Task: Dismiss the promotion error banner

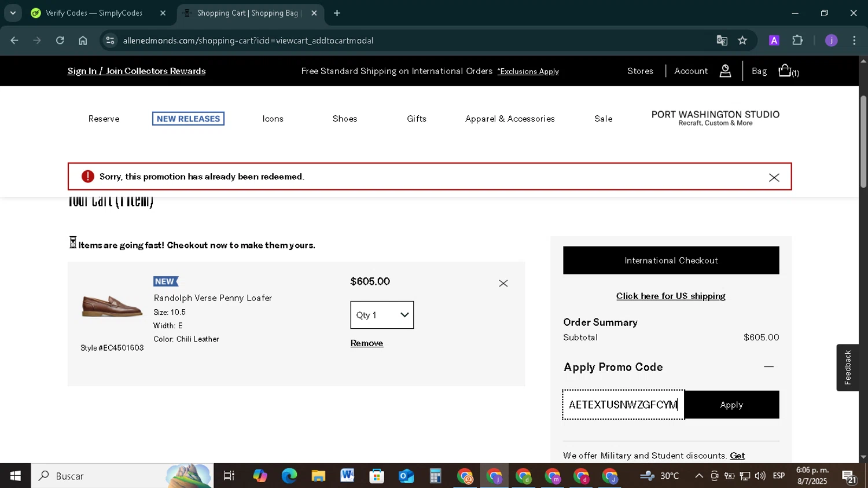Action: coord(774,178)
